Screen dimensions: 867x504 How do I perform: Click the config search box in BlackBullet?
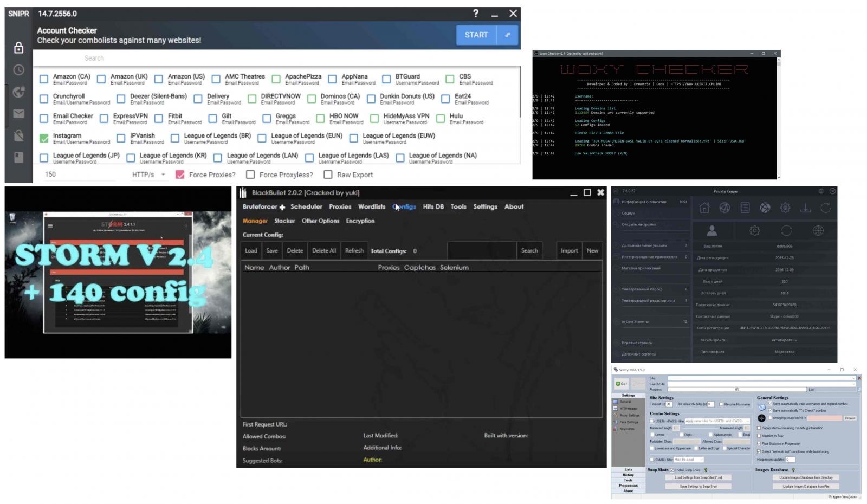click(482, 250)
